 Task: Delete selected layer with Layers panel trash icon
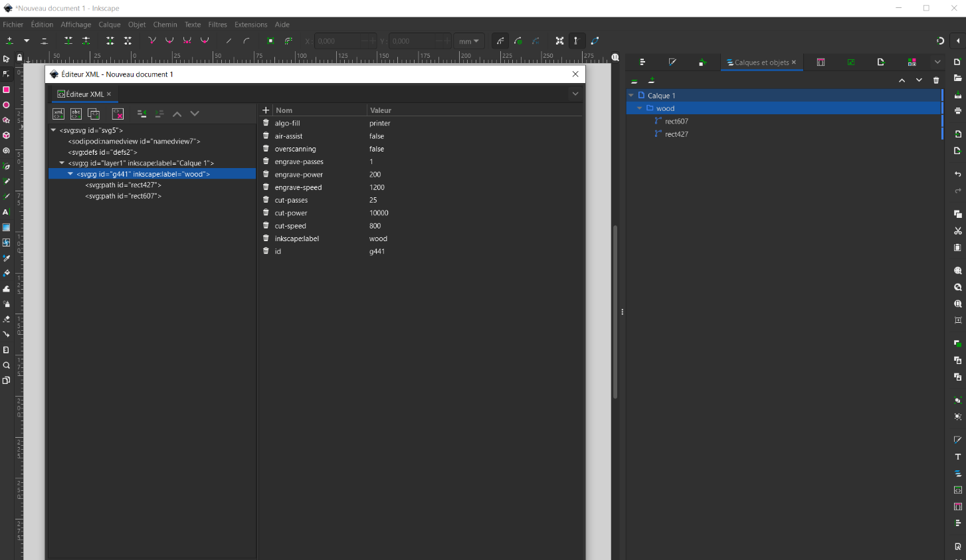(x=936, y=80)
